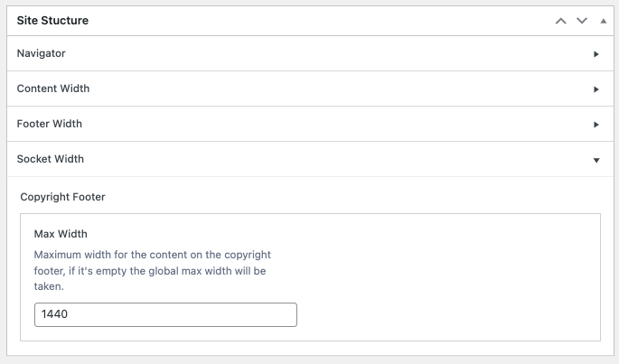
Task: Open the Footer Width row label
Action: [x=50, y=124]
